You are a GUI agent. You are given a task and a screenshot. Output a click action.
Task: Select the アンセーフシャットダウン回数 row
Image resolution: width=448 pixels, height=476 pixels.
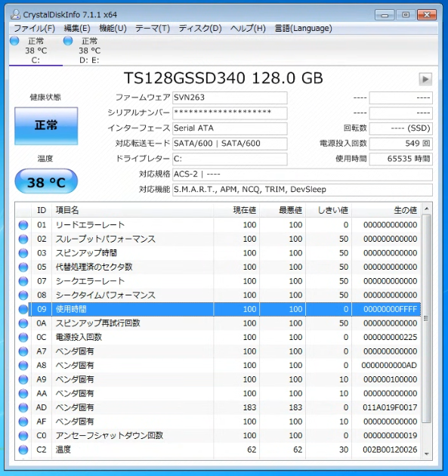218,436
